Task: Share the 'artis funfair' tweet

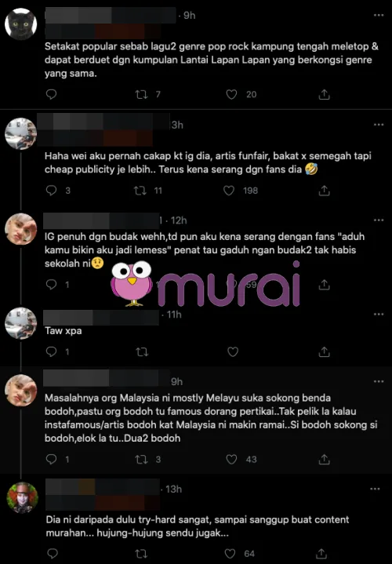Action: [324, 191]
